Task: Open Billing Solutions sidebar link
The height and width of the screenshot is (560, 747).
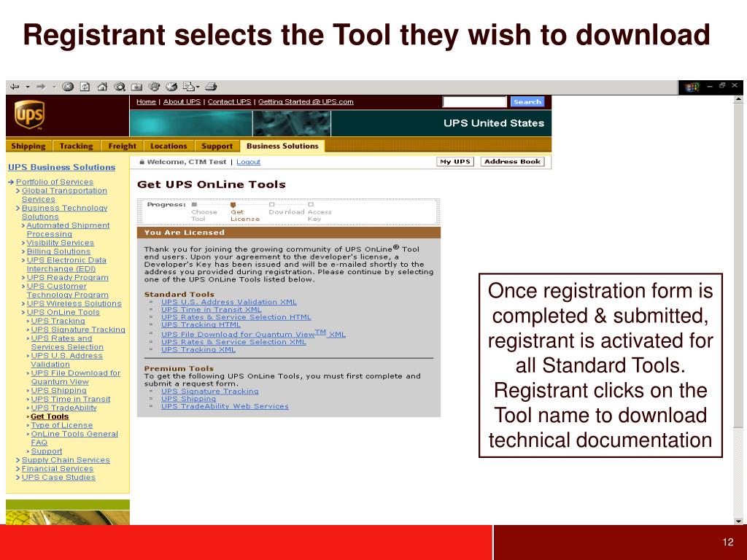Action: pyautogui.click(x=58, y=252)
